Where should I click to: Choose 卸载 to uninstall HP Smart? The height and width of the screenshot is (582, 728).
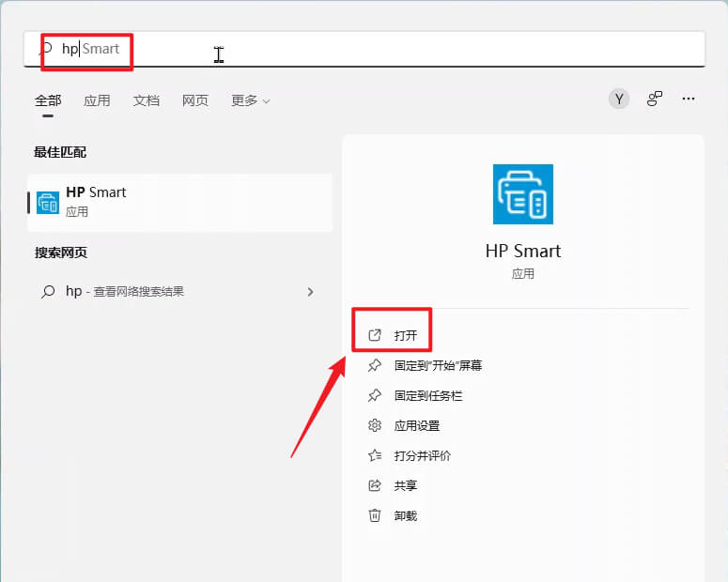click(x=405, y=515)
